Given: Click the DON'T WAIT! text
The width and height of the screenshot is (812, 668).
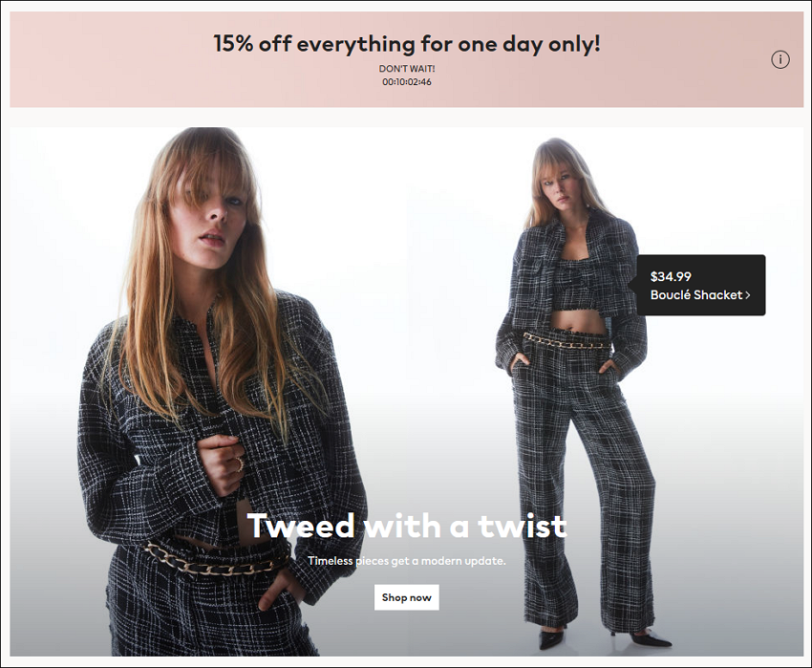Looking at the screenshot, I should (x=407, y=69).
